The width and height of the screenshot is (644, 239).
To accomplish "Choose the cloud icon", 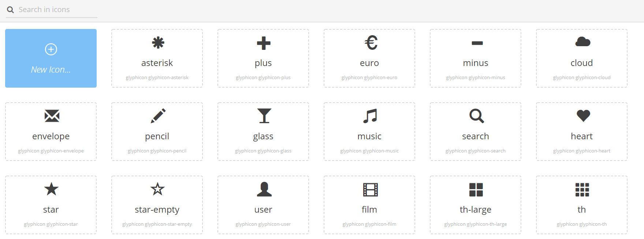I will (582, 42).
